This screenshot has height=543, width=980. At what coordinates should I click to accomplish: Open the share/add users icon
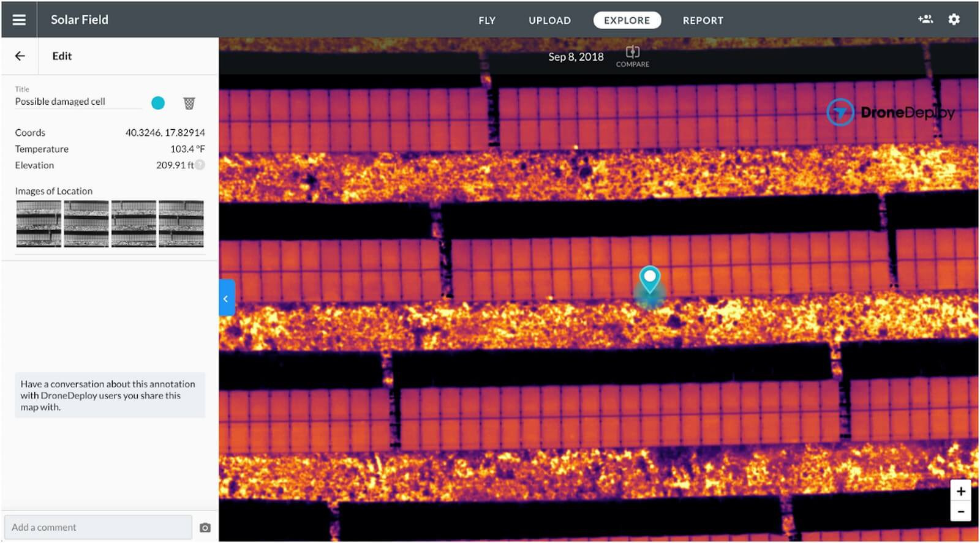[x=925, y=20]
